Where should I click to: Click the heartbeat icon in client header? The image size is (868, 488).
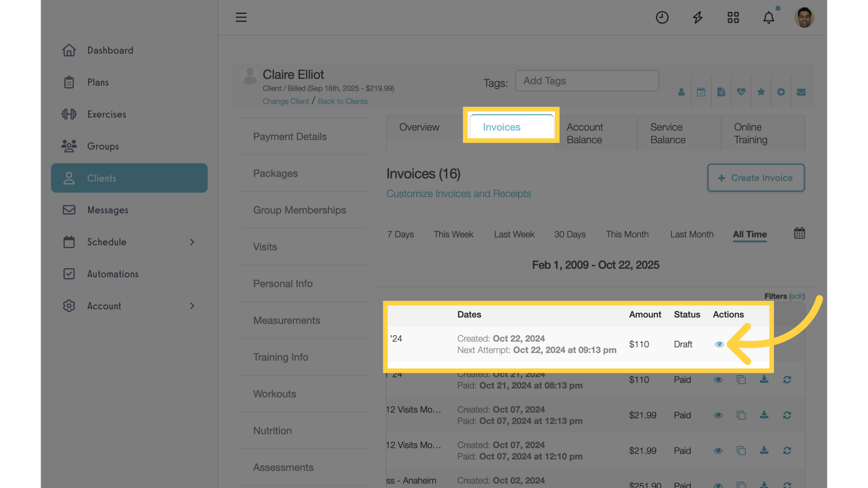(741, 92)
